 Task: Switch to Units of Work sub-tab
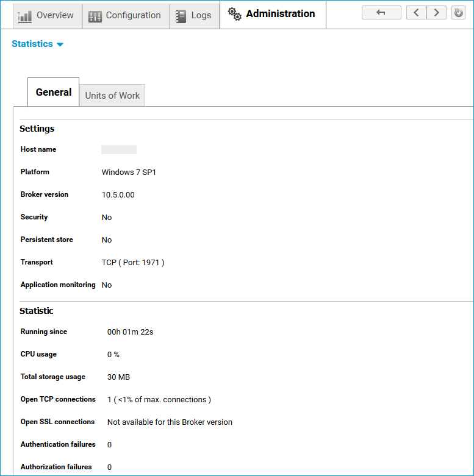[x=112, y=95]
